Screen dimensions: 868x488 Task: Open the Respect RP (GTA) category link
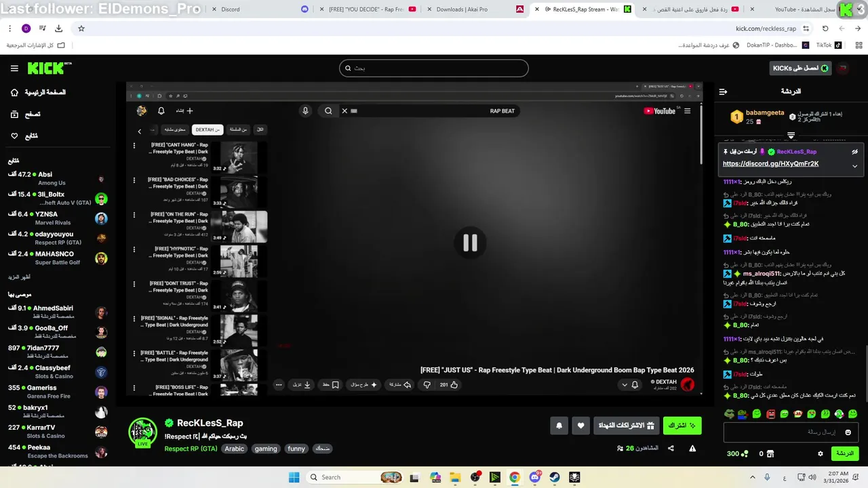click(x=191, y=449)
